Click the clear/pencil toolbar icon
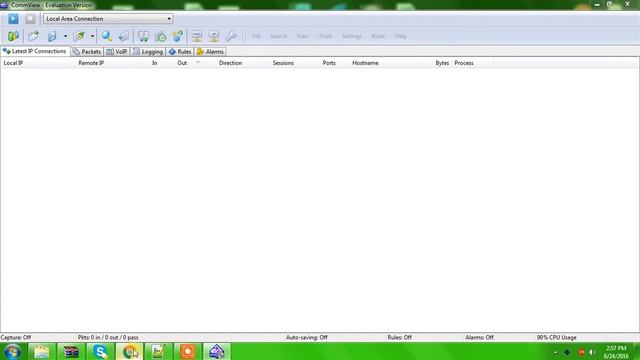The height and width of the screenshot is (360, 640). (79, 36)
